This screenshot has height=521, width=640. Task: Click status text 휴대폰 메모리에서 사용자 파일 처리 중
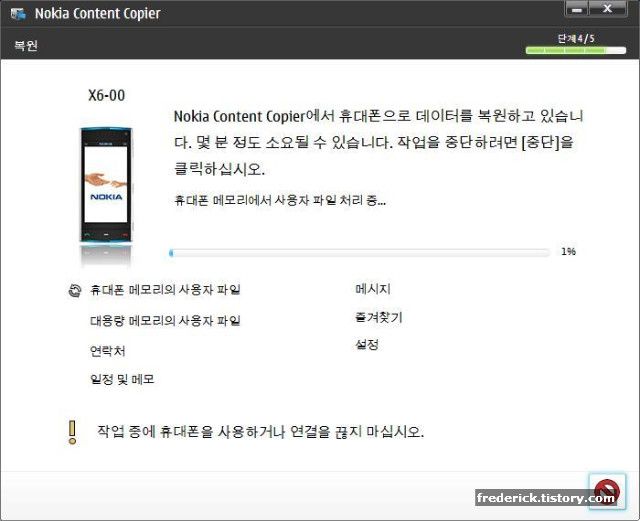click(x=280, y=200)
